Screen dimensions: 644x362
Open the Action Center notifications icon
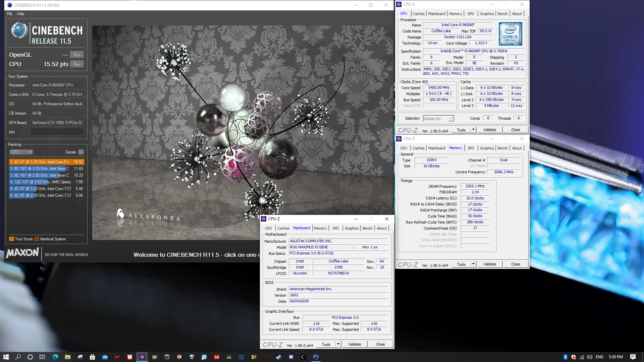(633, 357)
